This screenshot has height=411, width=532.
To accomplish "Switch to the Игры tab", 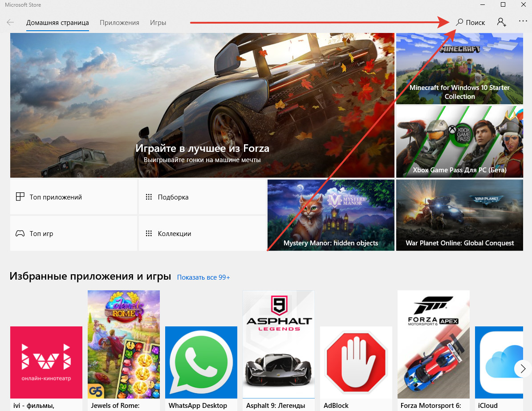I will (158, 23).
